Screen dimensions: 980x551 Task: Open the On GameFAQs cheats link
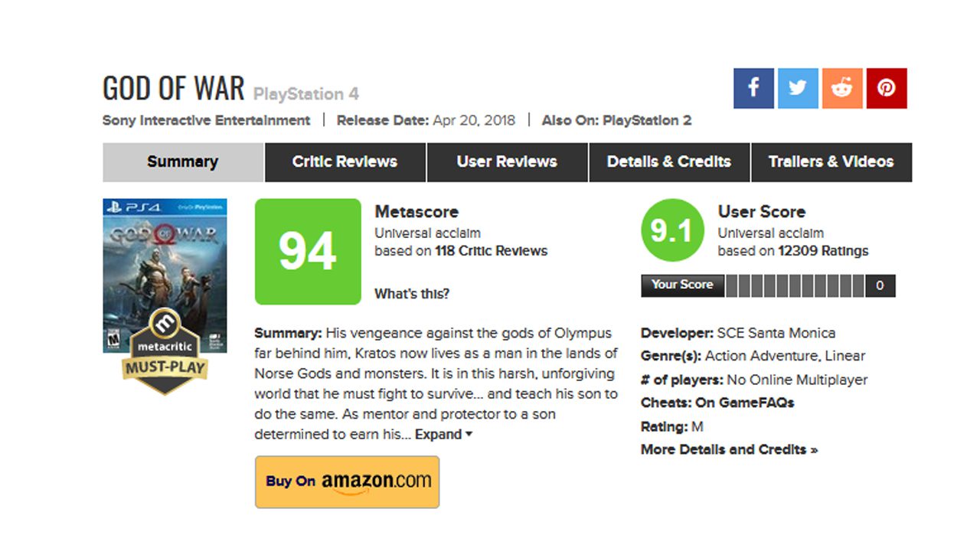(744, 403)
